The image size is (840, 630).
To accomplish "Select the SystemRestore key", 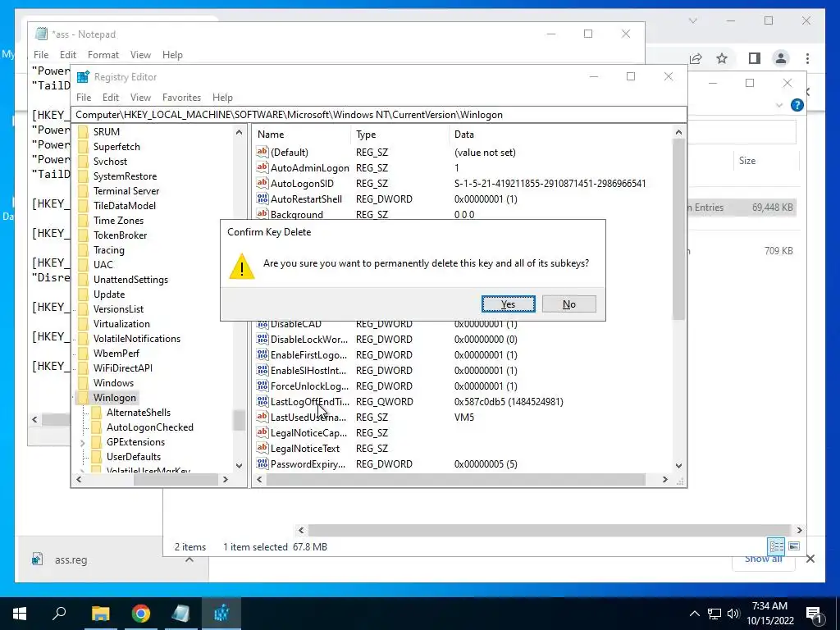I will pos(125,176).
